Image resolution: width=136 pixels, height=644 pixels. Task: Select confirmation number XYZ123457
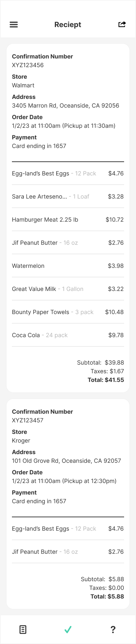click(x=28, y=421)
